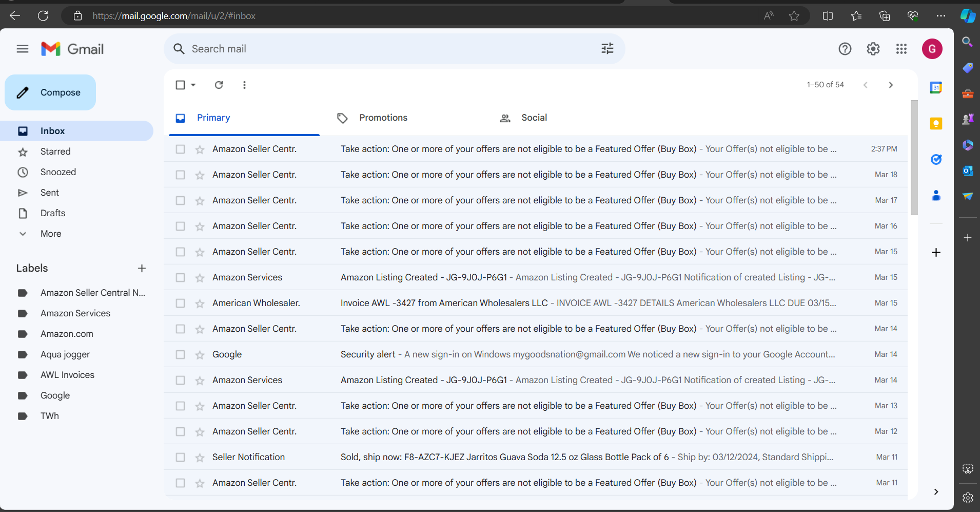Screen dimensions: 980x512
Task: Show search options filter icon
Action: [x=607, y=49]
